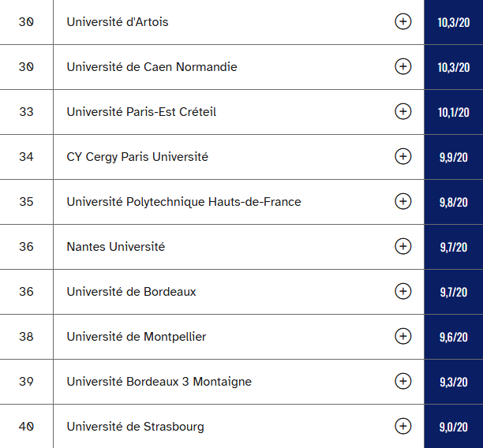This screenshot has height=448, width=483.
Task: Select the Université d'Artois name
Action: click(x=118, y=22)
